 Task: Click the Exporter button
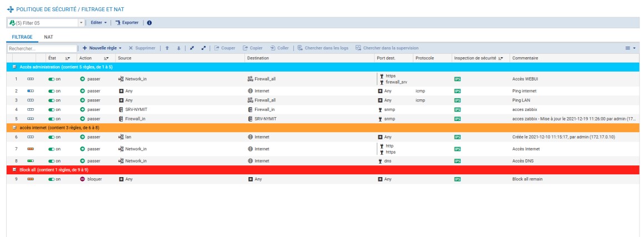pyautogui.click(x=127, y=23)
